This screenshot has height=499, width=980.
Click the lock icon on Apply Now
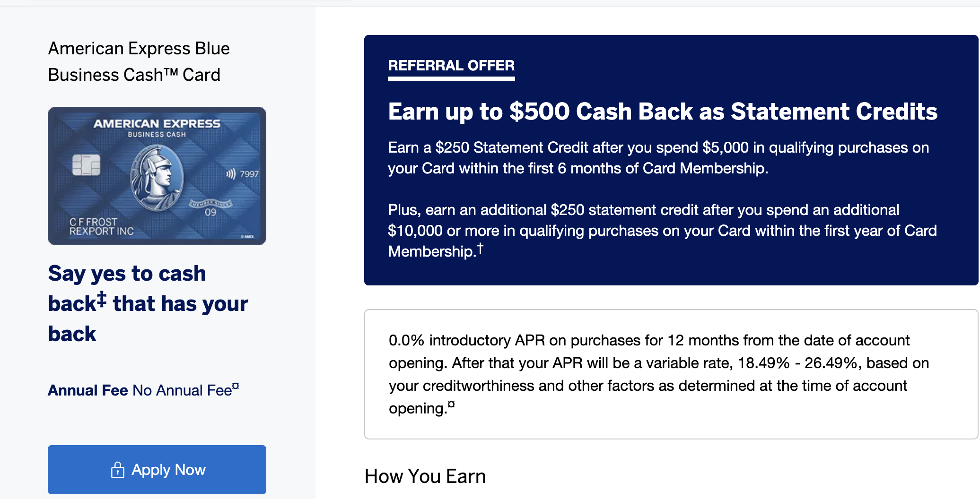click(117, 470)
